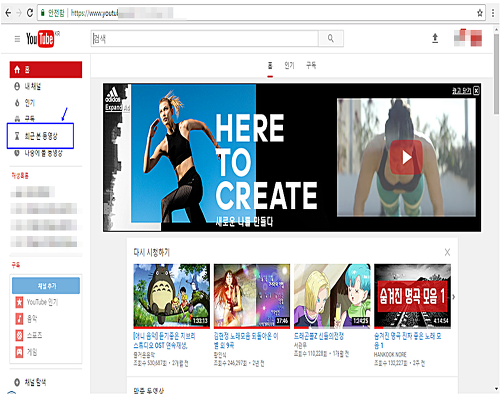Open the 게임 channel in sidebar
Image resolution: width=500 pixels, height=398 pixels.
26,352
